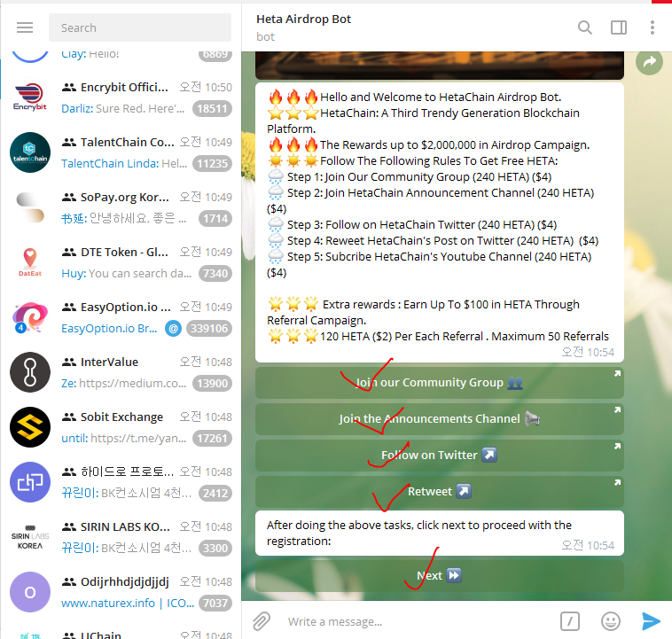Open the DTE Token chat

pos(121,262)
